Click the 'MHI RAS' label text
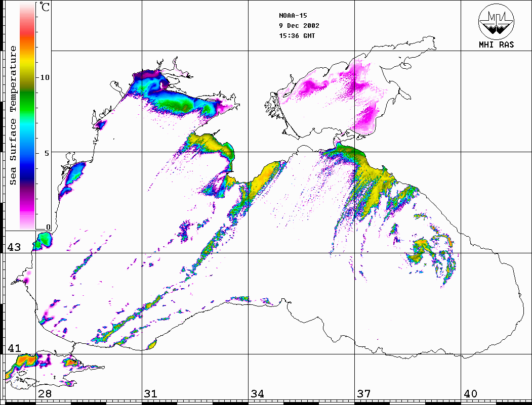This screenshot has height=405, width=532. point(497,44)
